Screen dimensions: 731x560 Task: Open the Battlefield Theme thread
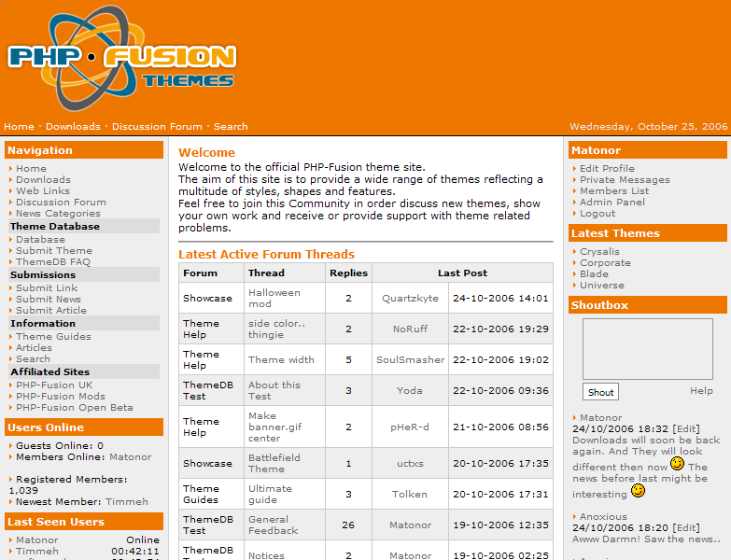274,463
